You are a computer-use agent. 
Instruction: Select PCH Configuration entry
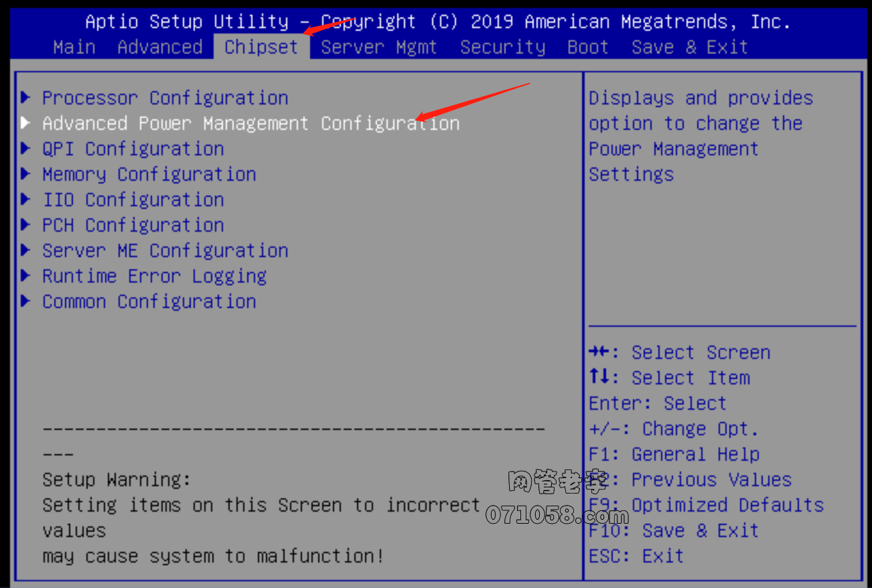[x=133, y=226]
